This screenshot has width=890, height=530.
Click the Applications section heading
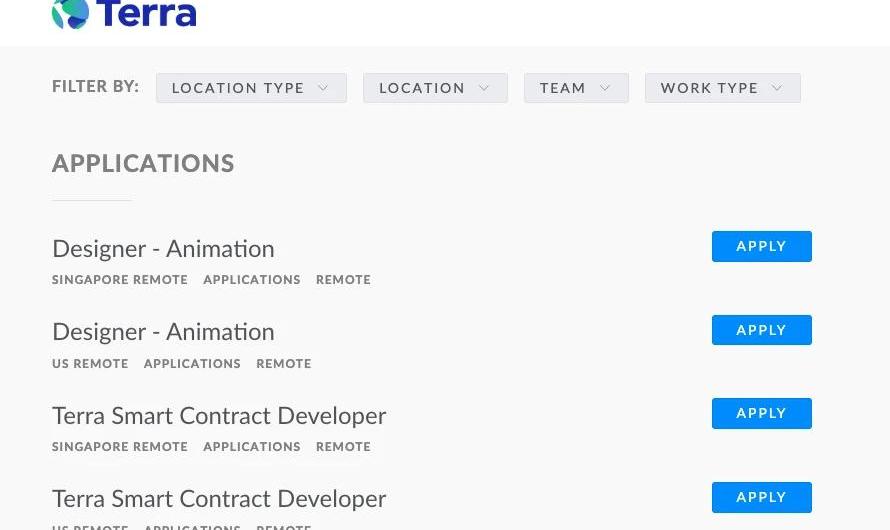tap(143, 163)
